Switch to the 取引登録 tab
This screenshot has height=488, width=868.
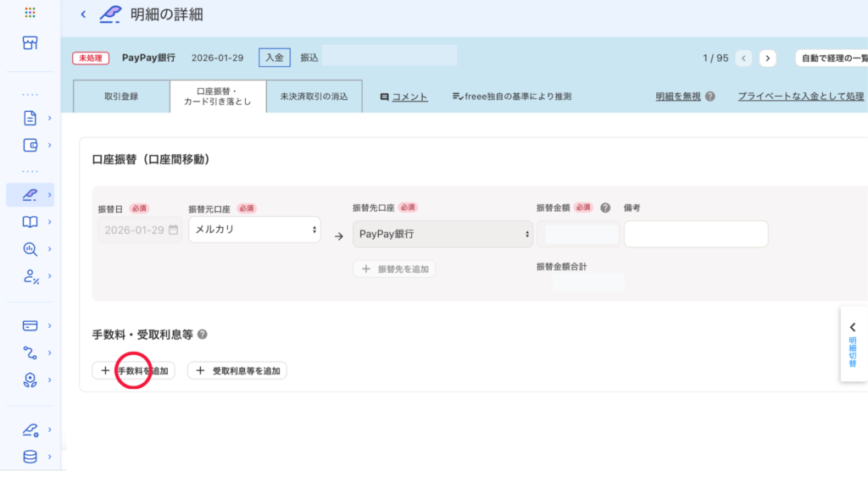[x=121, y=97]
